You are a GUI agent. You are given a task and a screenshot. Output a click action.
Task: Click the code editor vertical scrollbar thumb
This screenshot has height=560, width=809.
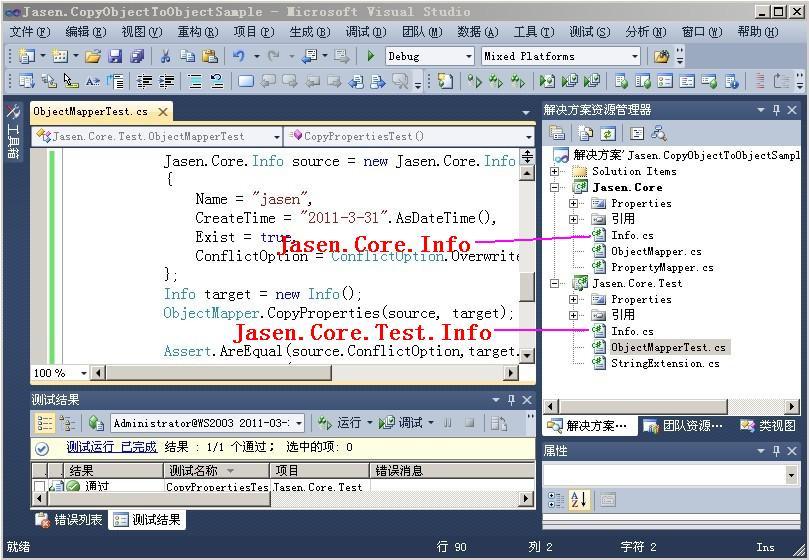coord(527,286)
